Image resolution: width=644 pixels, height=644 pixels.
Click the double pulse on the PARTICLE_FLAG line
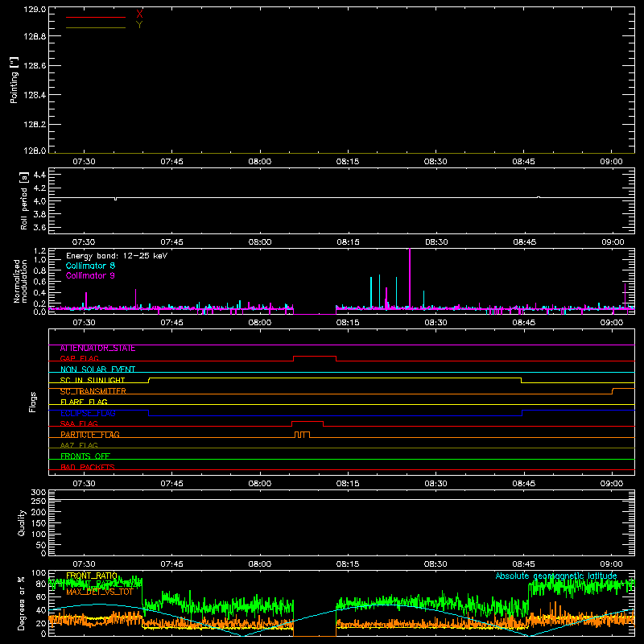[x=303, y=435]
